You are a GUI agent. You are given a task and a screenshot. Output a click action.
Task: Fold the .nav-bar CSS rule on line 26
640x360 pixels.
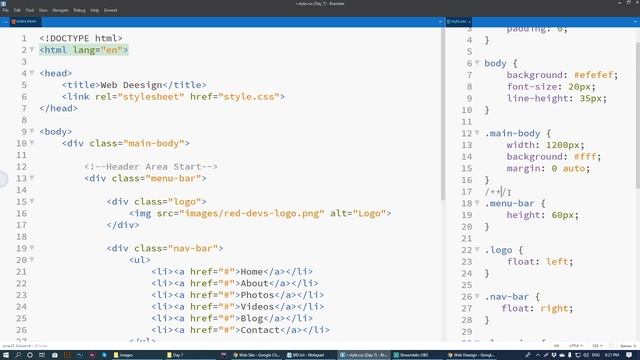tap(477, 297)
